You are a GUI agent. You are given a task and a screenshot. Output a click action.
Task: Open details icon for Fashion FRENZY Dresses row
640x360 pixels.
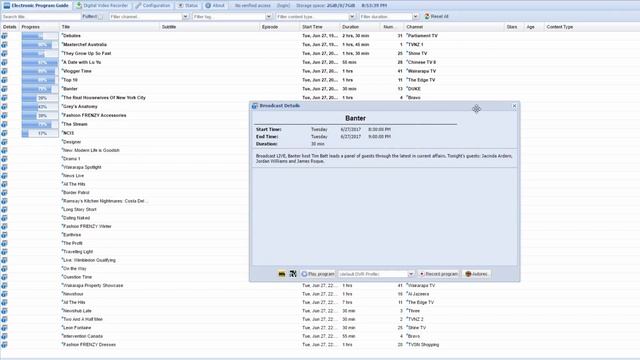point(4,345)
